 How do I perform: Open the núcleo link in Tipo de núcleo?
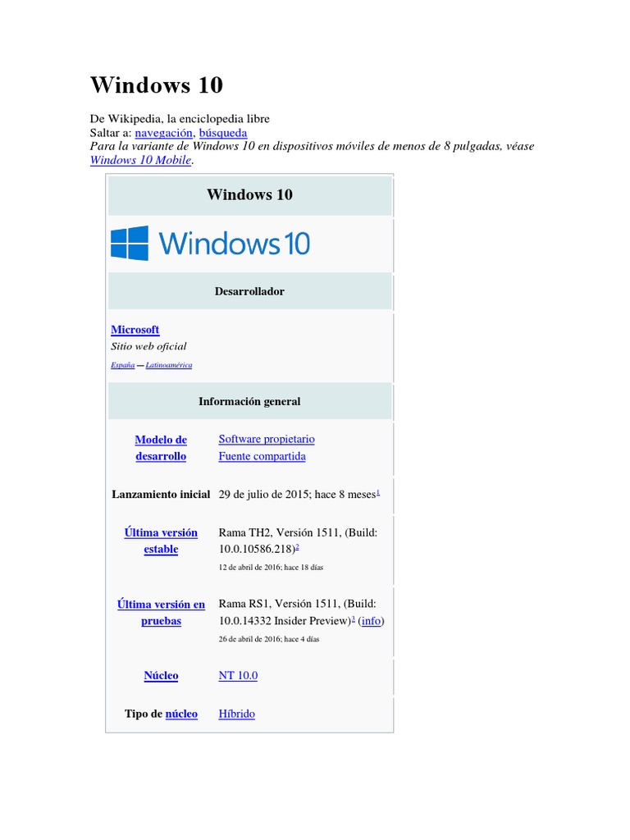(181, 714)
